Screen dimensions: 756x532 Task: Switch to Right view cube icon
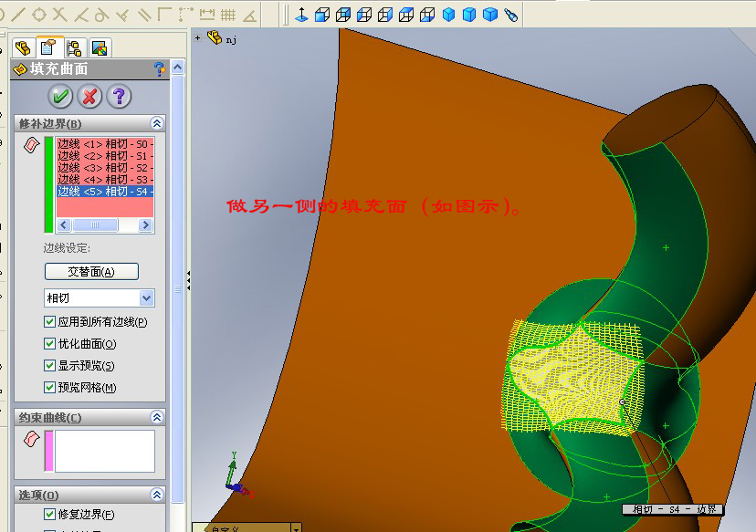click(385, 15)
